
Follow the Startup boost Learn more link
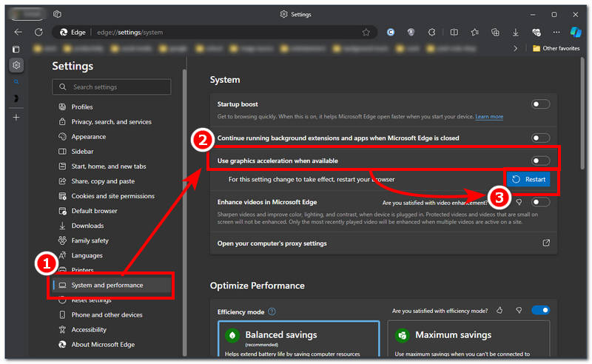(489, 117)
